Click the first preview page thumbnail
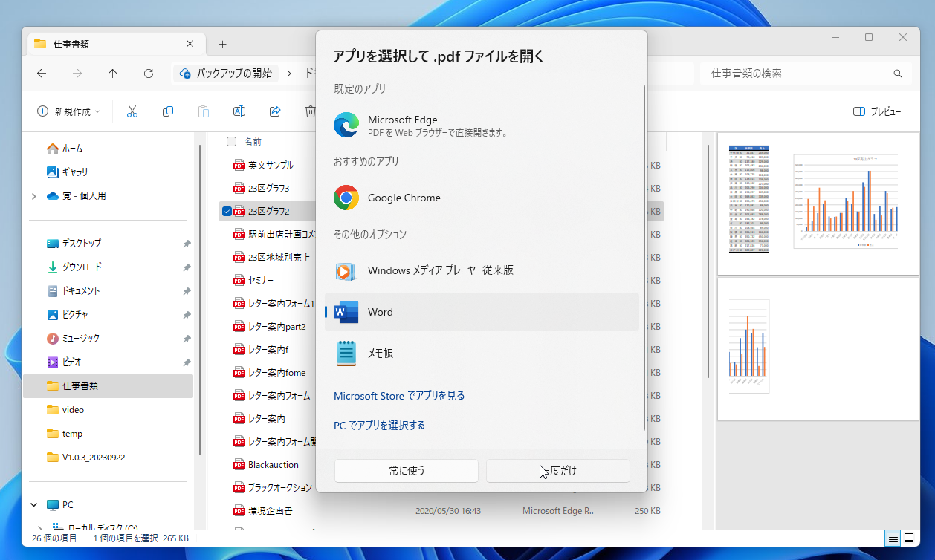Viewport: 935px width, 560px height. pyautogui.click(x=818, y=204)
